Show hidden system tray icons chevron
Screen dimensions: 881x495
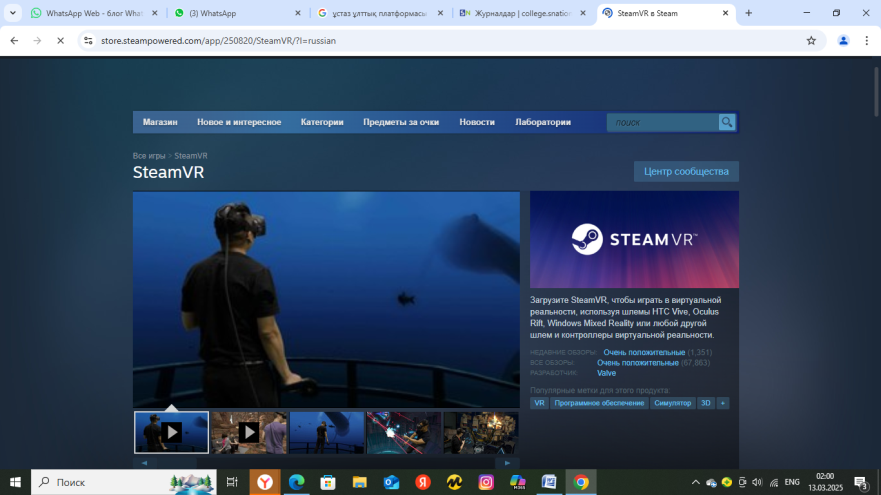(x=696, y=482)
